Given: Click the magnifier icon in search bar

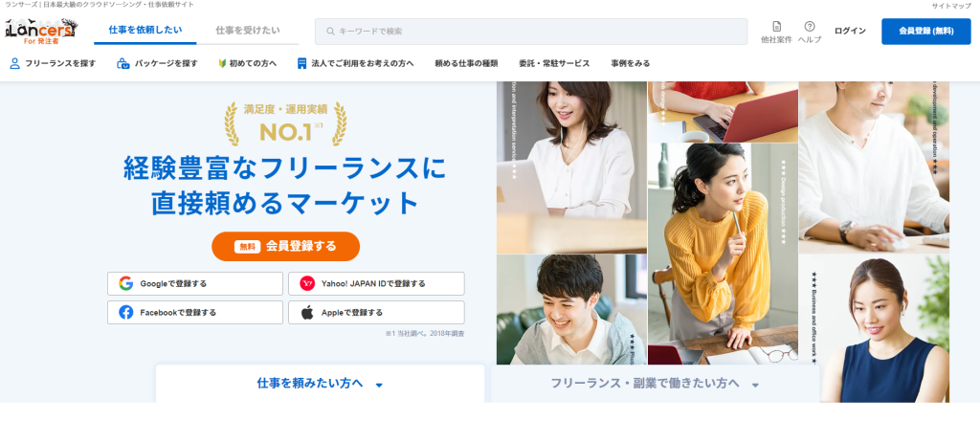Looking at the screenshot, I should (330, 32).
